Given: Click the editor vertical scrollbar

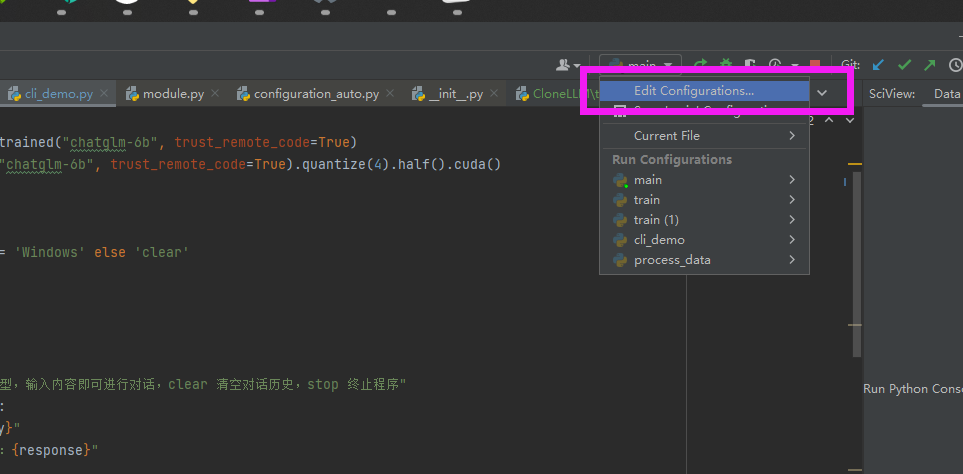Looking at the screenshot, I should pos(857,264).
